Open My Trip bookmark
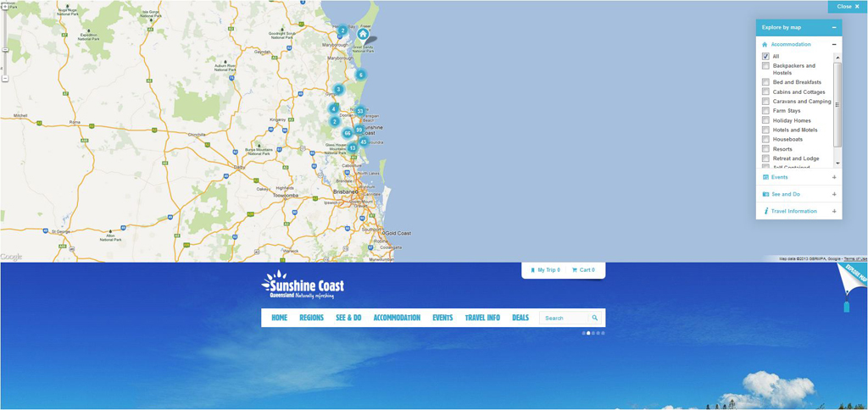This screenshot has height=410, width=868. (545, 270)
